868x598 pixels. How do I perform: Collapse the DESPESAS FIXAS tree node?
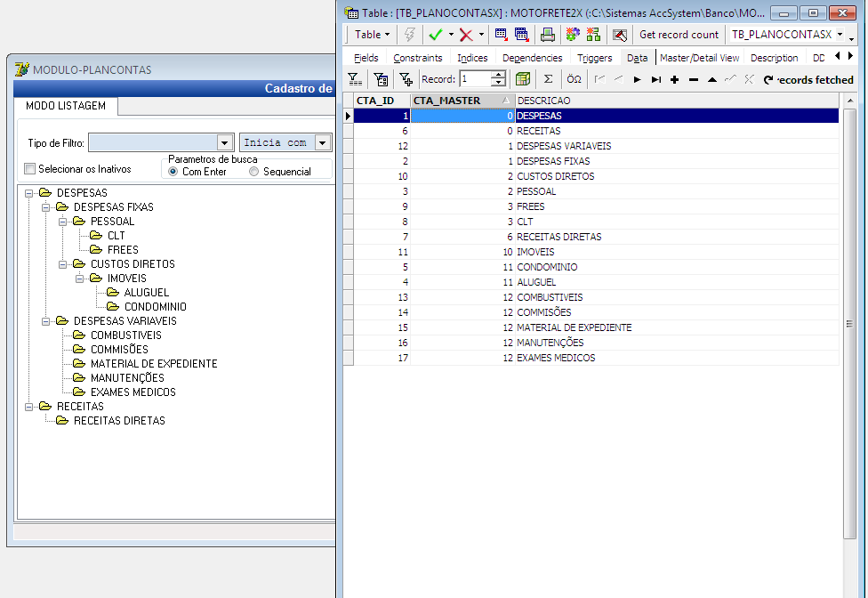[46, 207]
